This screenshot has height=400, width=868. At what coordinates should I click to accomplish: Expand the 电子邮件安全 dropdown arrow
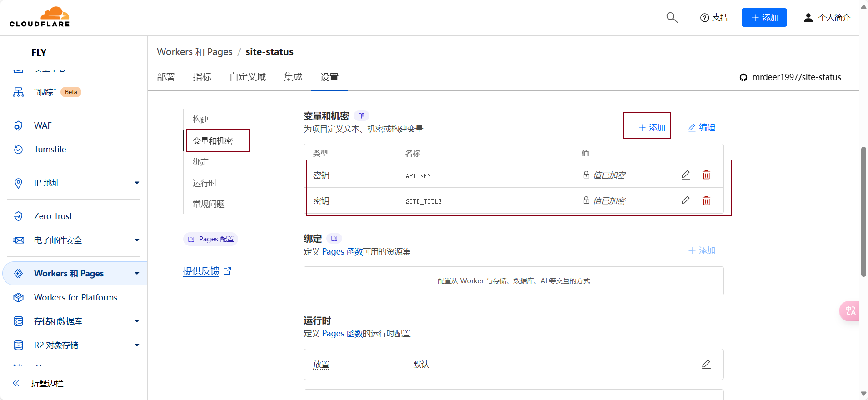click(x=137, y=240)
